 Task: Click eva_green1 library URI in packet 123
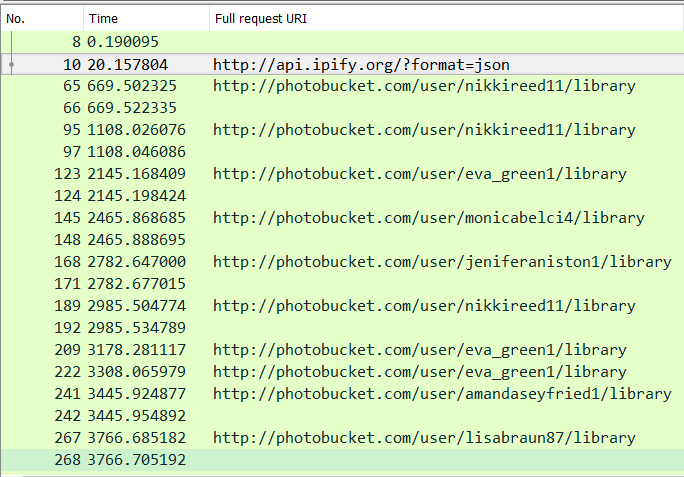(420, 174)
